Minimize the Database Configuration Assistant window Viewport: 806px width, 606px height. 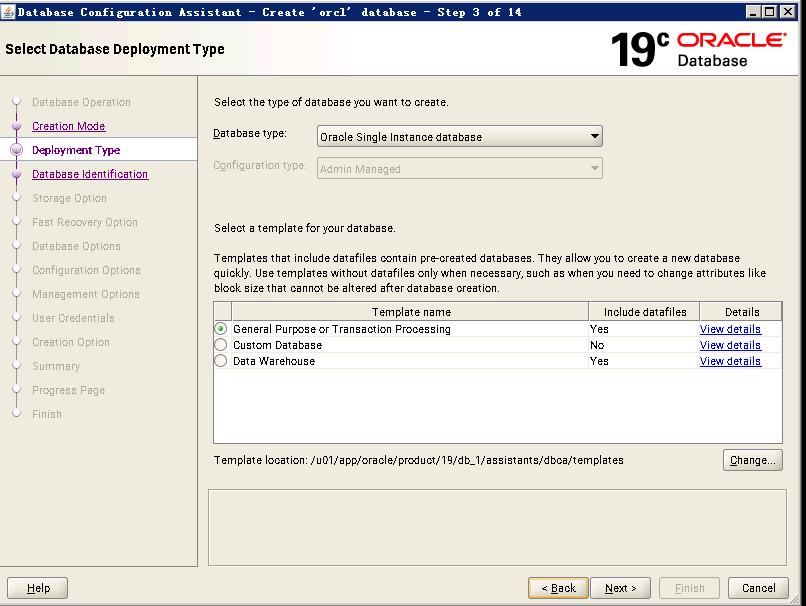click(x=753, y=11)
